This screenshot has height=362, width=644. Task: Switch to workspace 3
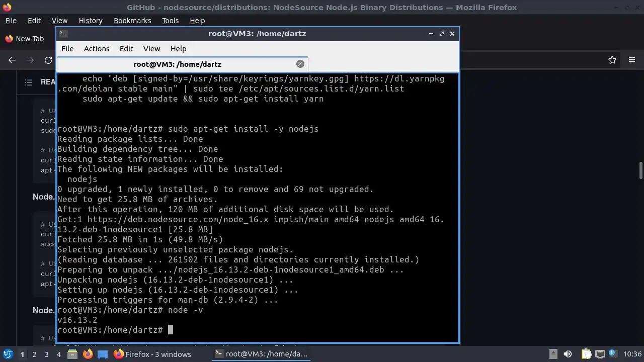pyautogui.click(x=46, y=354)
